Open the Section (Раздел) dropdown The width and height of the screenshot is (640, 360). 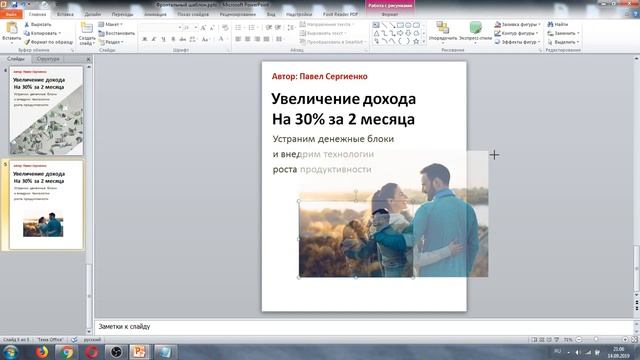[x=111, y=42]
